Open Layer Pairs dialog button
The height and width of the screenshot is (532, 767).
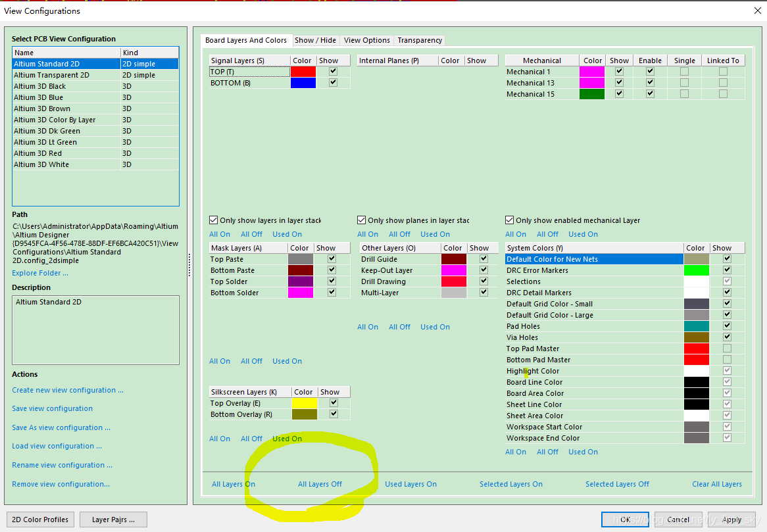pyautogui.click(x=113, y=520)
